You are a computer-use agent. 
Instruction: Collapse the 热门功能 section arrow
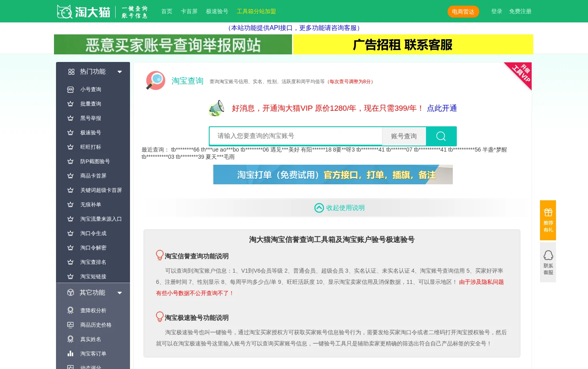[120, 72]
